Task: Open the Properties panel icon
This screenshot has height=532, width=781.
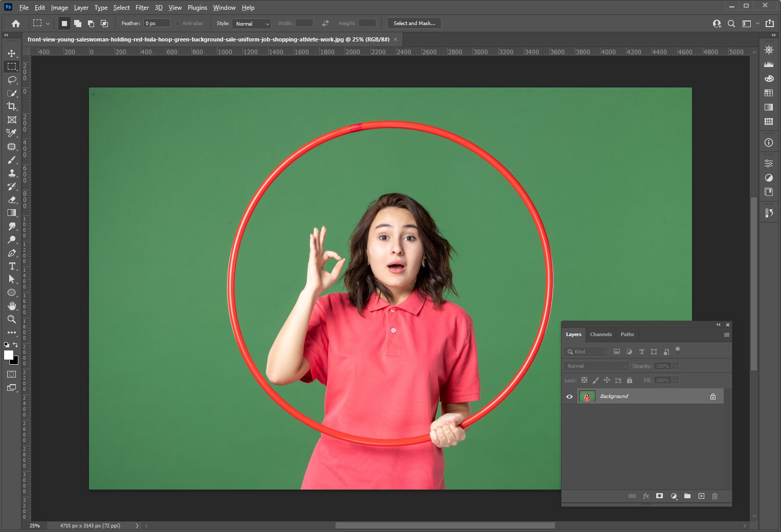Action: point(769,164)
